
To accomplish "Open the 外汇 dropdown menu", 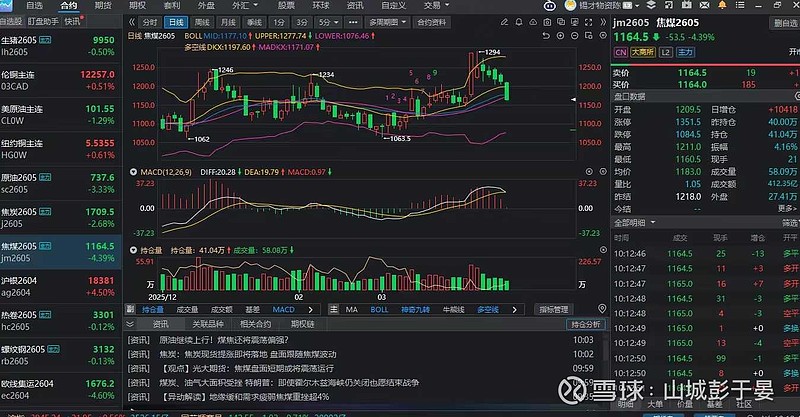I will pos(245,5).
